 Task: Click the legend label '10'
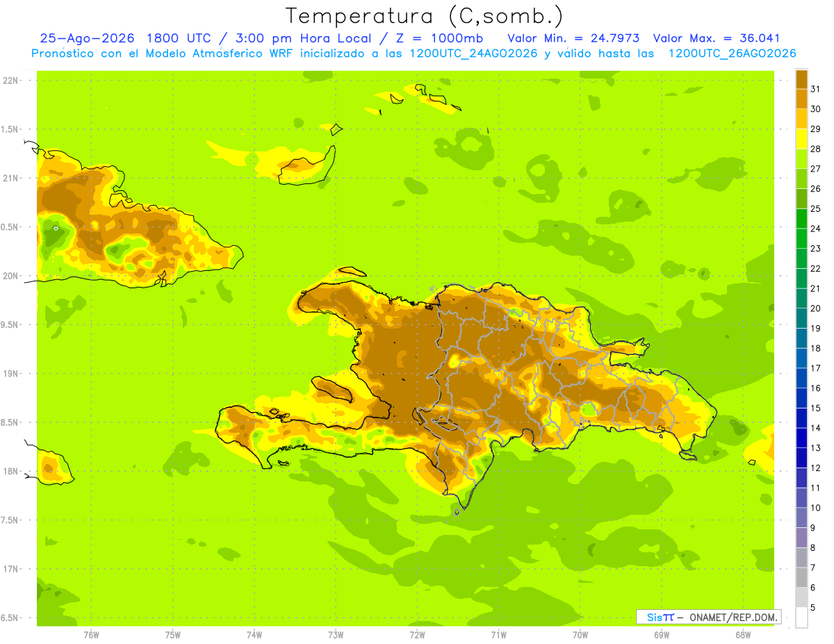click(x=815, y=508)
